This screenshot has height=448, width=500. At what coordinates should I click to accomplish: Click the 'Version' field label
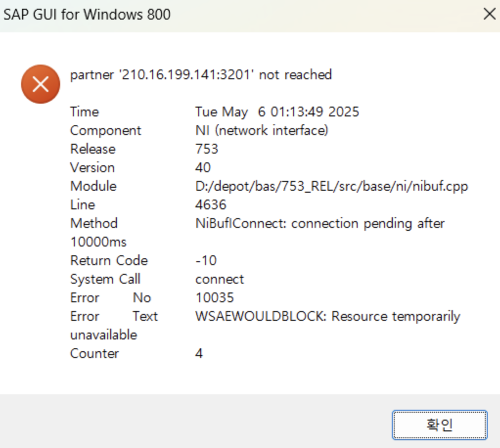(92, 167)
